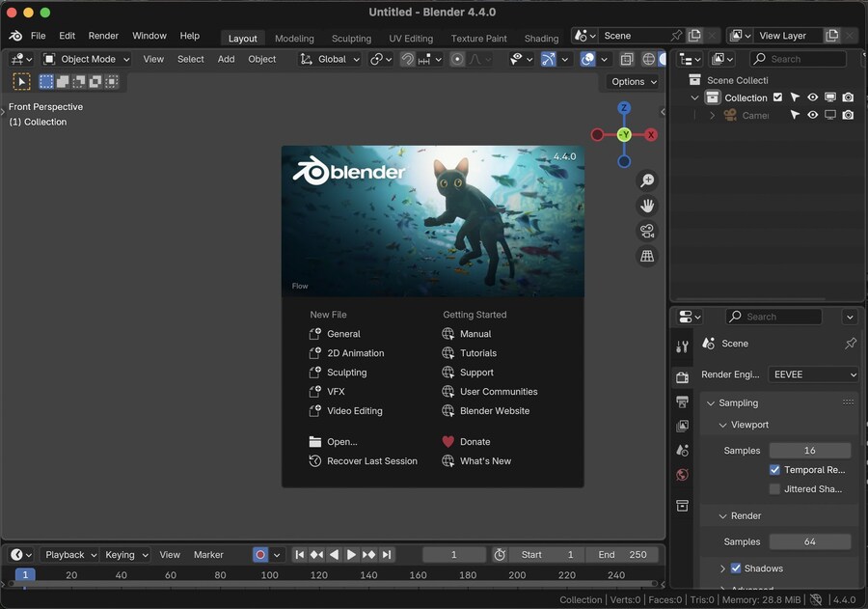Switch orthographic/perspective with grid icon
Screen dimensions: 868x609
point(647,256)
